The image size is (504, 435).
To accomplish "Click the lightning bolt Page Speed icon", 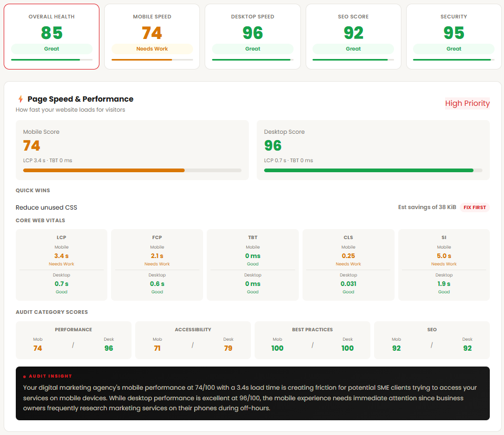I will (x=21, y=99).
